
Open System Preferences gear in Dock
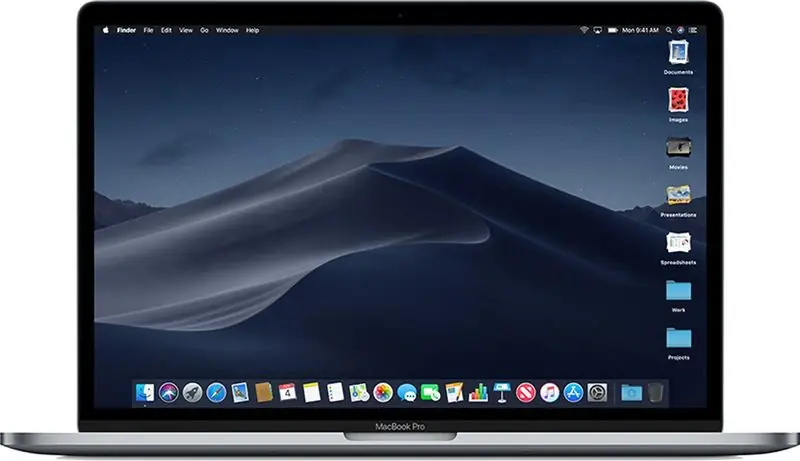(597, 393)
